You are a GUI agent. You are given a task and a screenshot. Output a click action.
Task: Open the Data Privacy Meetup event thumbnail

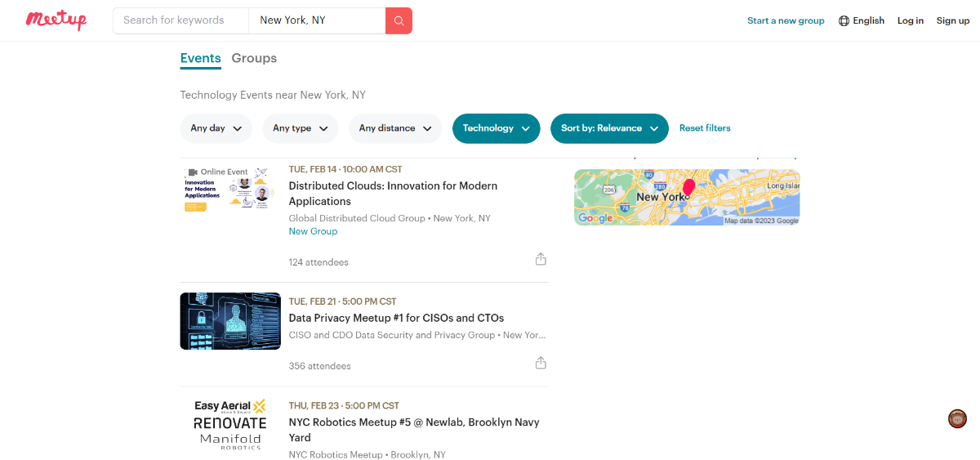[230, 321]
